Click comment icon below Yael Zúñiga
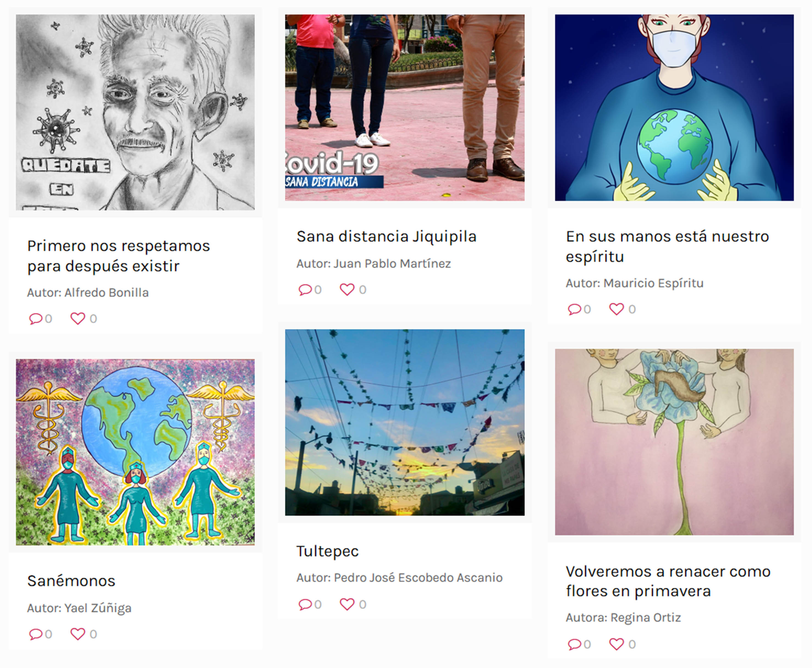 35,634
